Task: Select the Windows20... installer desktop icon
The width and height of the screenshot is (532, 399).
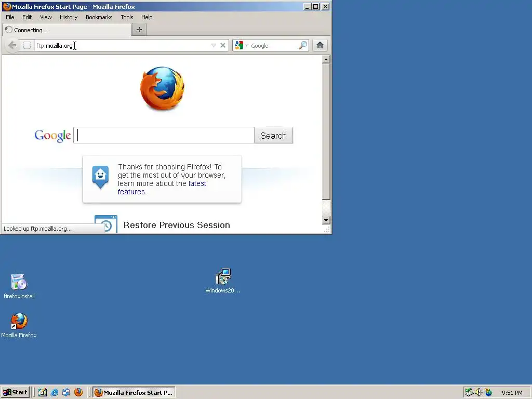Action: (222, 281)
